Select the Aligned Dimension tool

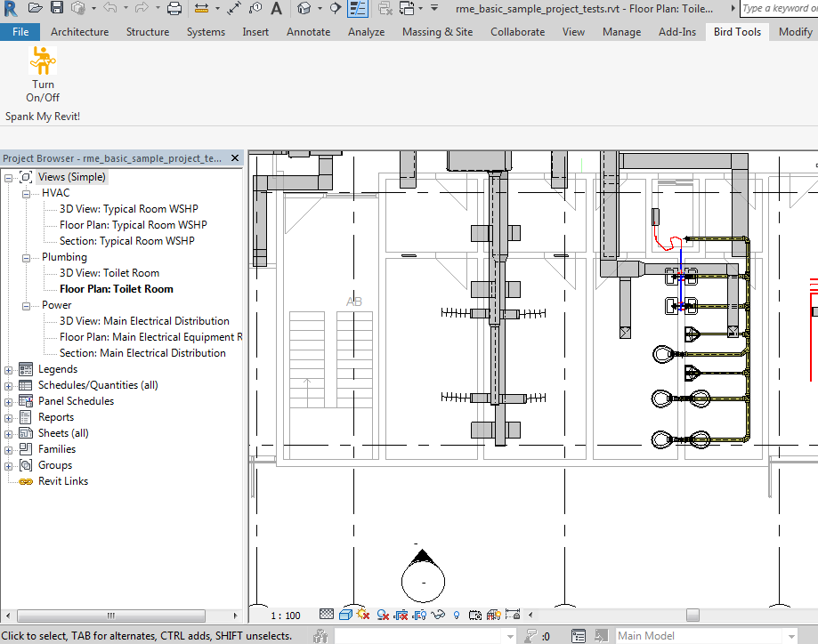coord(234,8)
